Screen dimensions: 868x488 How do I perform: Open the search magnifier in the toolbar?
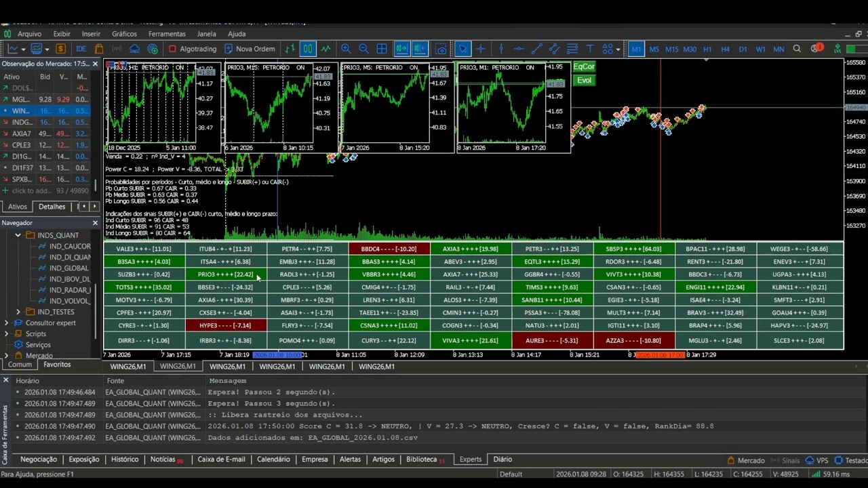coord(797,49)
